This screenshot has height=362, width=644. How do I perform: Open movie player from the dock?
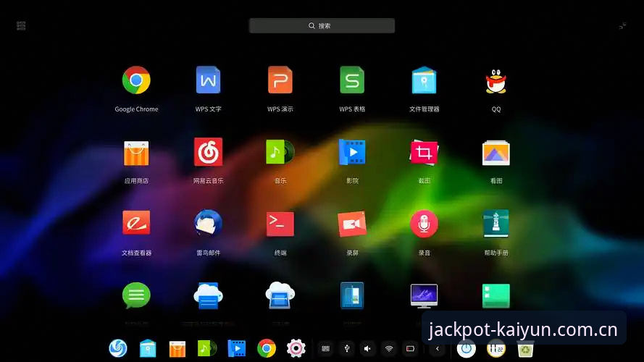(237, 348)
